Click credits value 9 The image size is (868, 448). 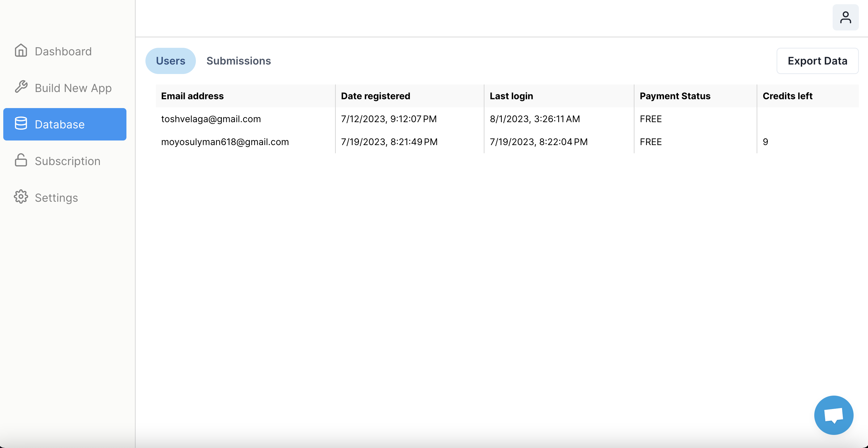pos(765,142)
